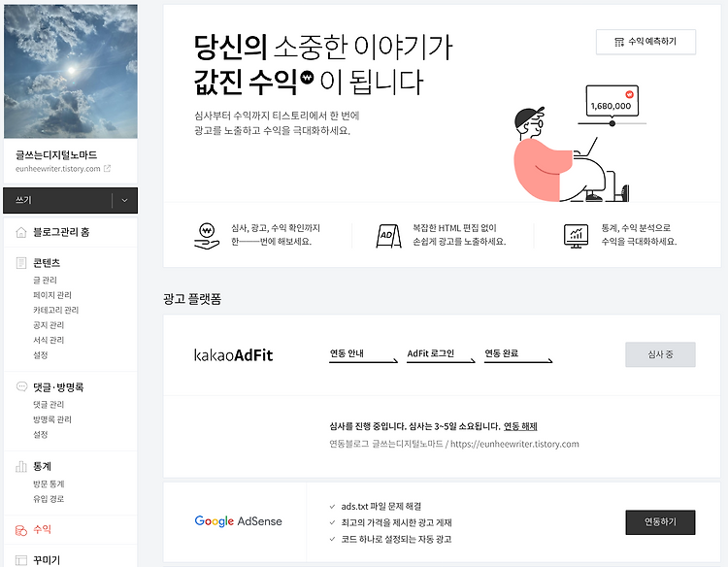Click the layout icon beside 꾸미기
This screenshot has width=728, height=567.
click(21, 560)
